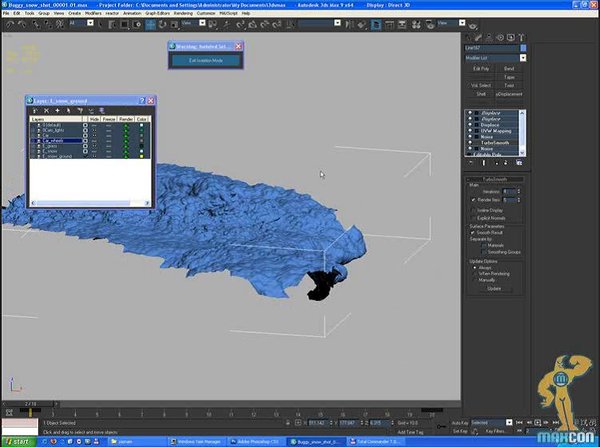Click the Mirror tool icon

pyautogui.click(x=350, y=24)
